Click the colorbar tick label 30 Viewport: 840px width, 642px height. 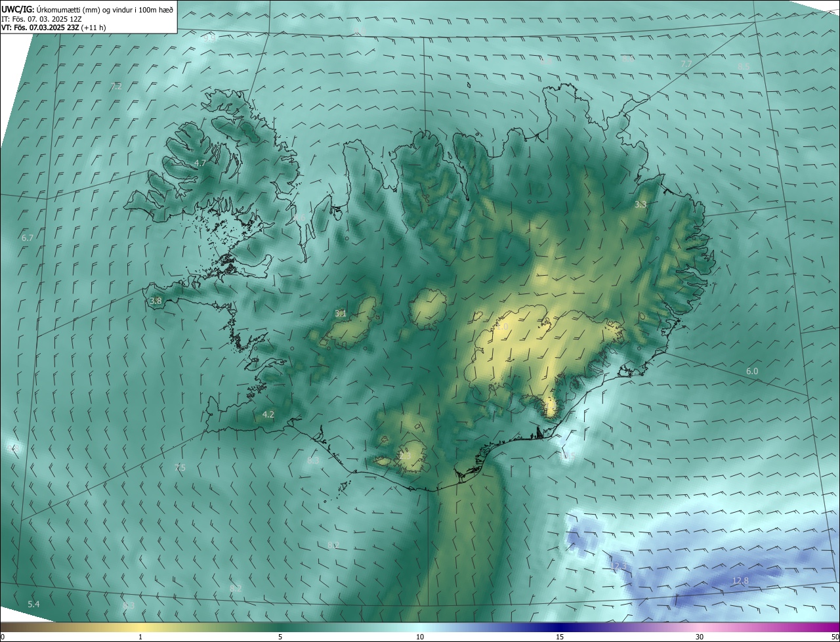[x=700, y=637]
